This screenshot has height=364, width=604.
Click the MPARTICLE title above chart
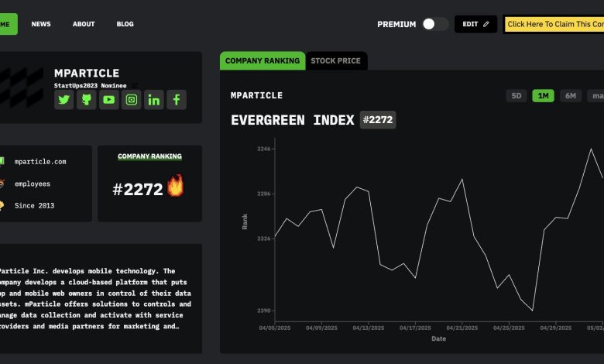(256, 95)
